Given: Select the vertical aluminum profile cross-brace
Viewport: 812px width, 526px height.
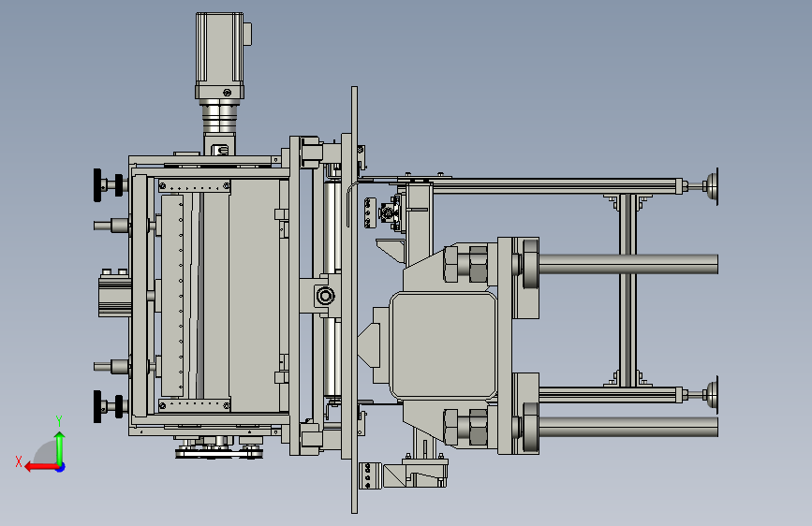Looking at the screenshot, I should 627,290.
